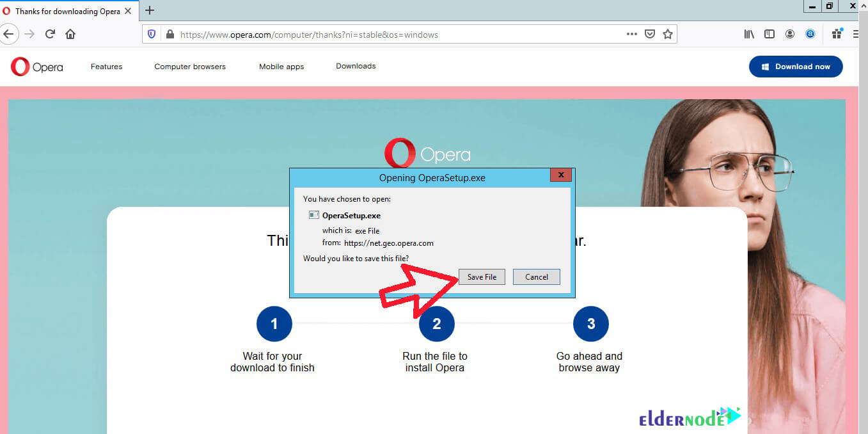The width and height of the screenshot is (868, 434).
Task: Save the page to Pocket
Action: (650, 34)
